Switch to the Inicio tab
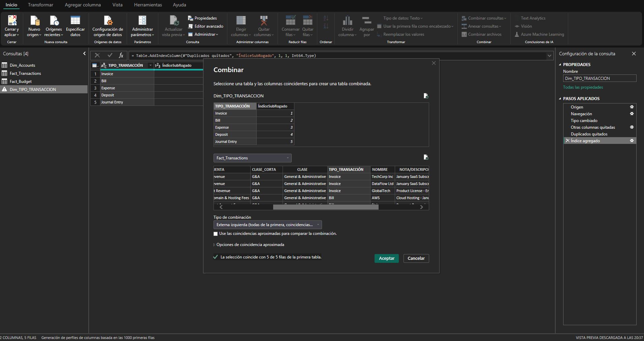This screenshot has width=644, height=341. 11,5
